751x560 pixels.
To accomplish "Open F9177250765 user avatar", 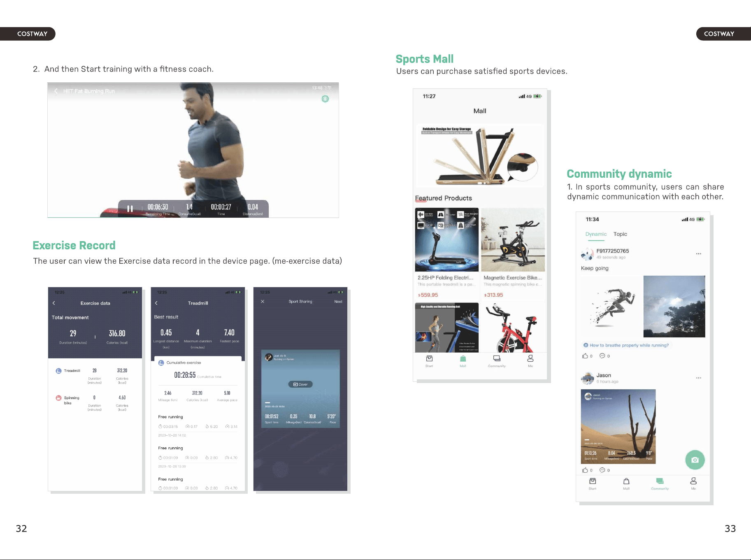I will click(x=587, y=254).
